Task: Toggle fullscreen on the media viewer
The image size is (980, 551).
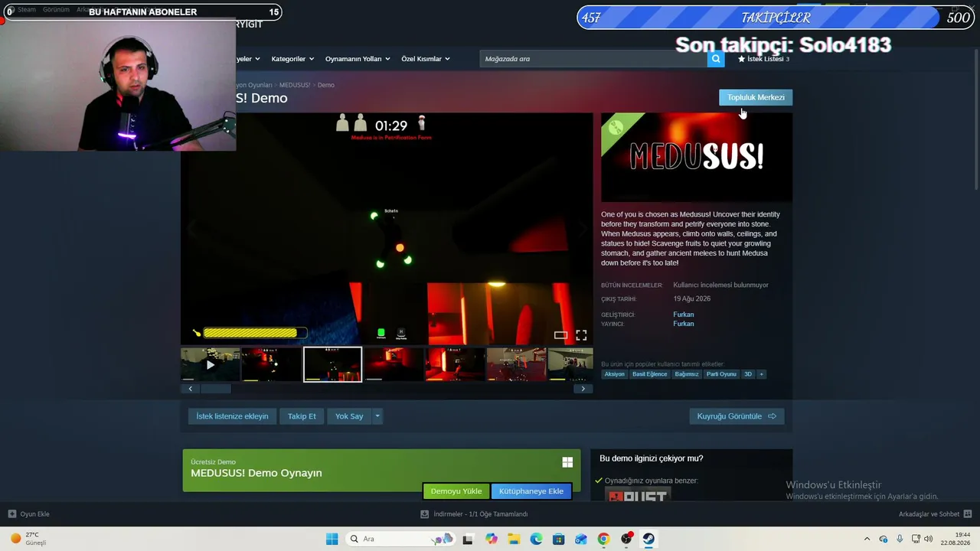Action: click(581, 335)
